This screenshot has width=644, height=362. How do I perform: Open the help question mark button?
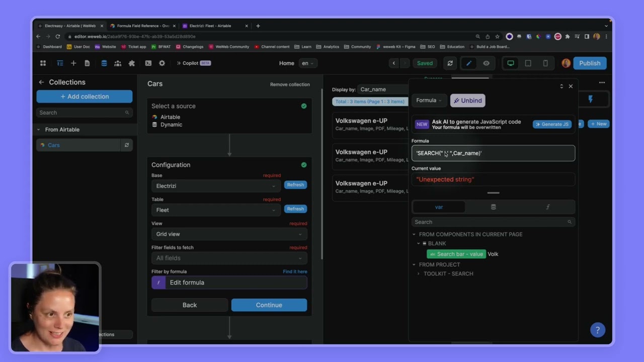tap(598, 330)
